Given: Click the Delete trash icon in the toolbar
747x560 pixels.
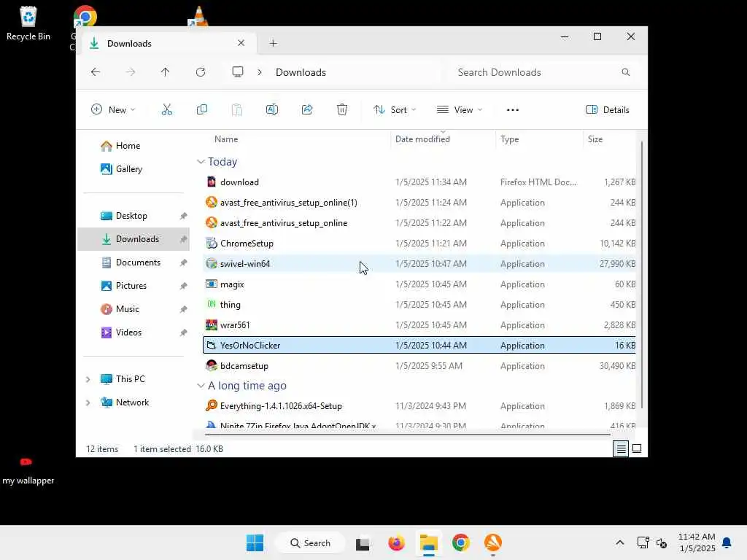Looking at the screenshot, I should pyautogui.click(x=342, y=109).
